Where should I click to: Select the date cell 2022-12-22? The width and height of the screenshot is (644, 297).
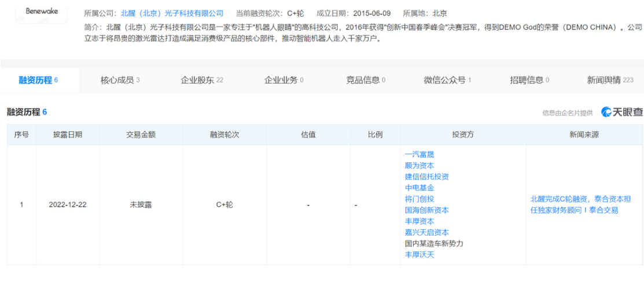coord(67,205)
